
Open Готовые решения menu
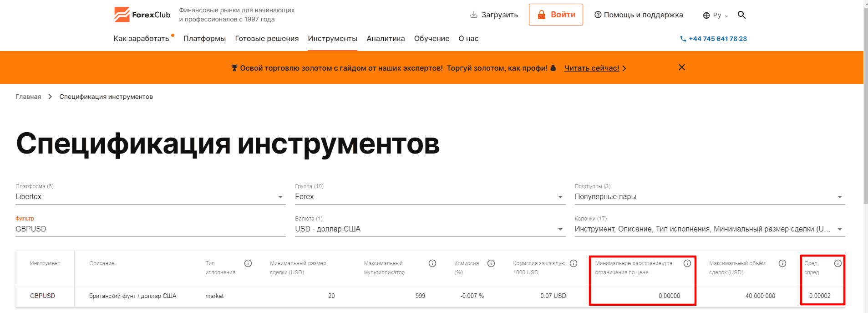tap(267, 39)
